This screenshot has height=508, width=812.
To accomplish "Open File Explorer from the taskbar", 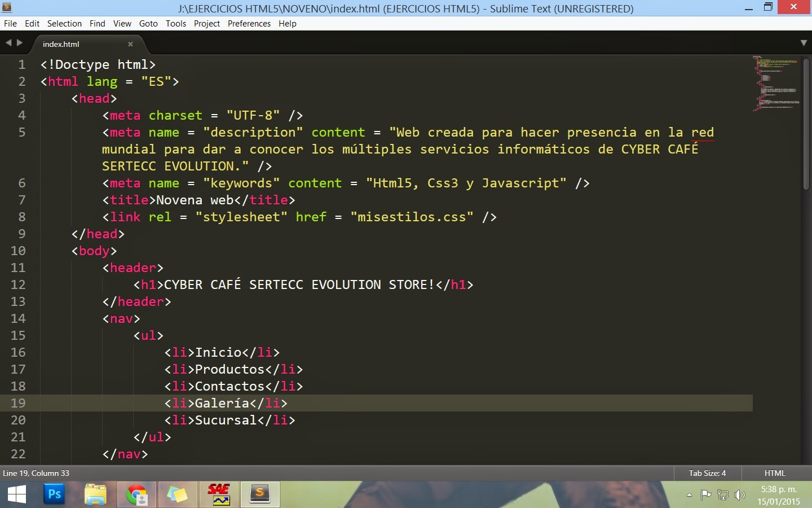I will 95,494.
